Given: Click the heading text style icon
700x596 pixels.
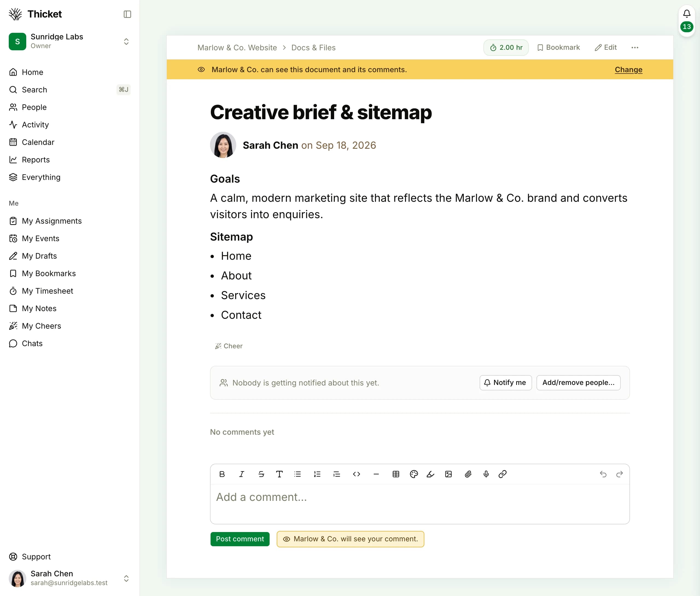Looking at the screenshot, I should click(279, 474).
